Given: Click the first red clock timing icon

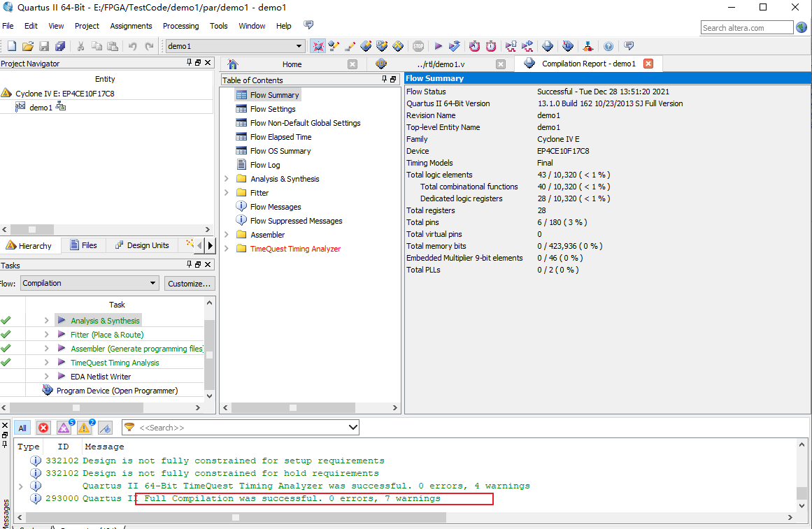Looking at the screenshot, I should 474,46.
